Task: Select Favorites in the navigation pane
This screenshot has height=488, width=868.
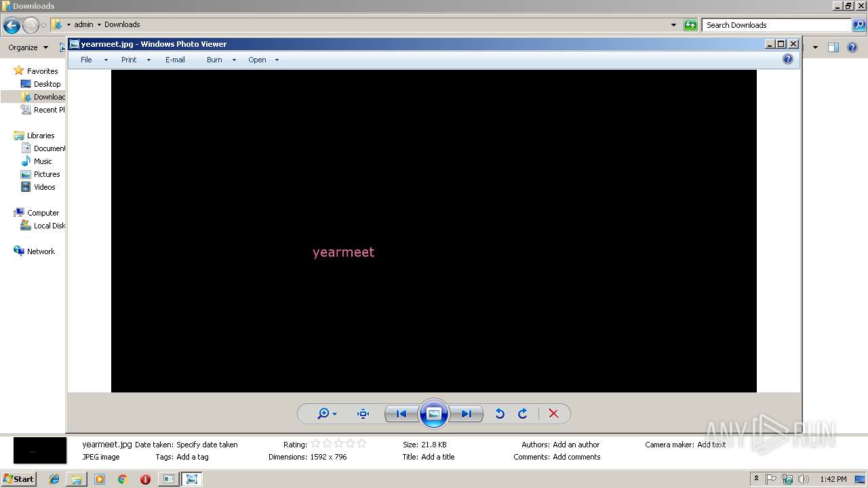Action: (42, 71)
